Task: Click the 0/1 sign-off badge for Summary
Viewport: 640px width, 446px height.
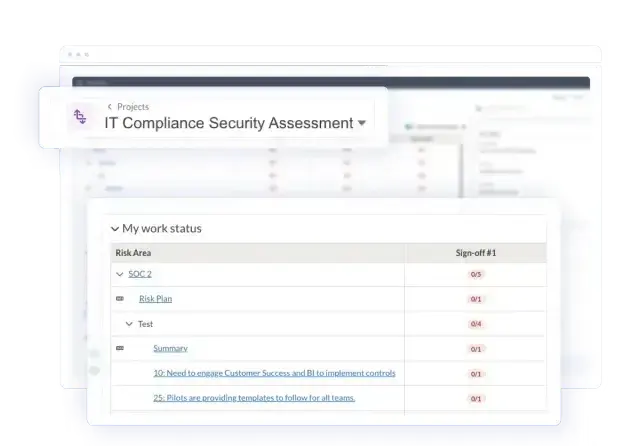Action: pyautogui.click(x=476, y=349)
